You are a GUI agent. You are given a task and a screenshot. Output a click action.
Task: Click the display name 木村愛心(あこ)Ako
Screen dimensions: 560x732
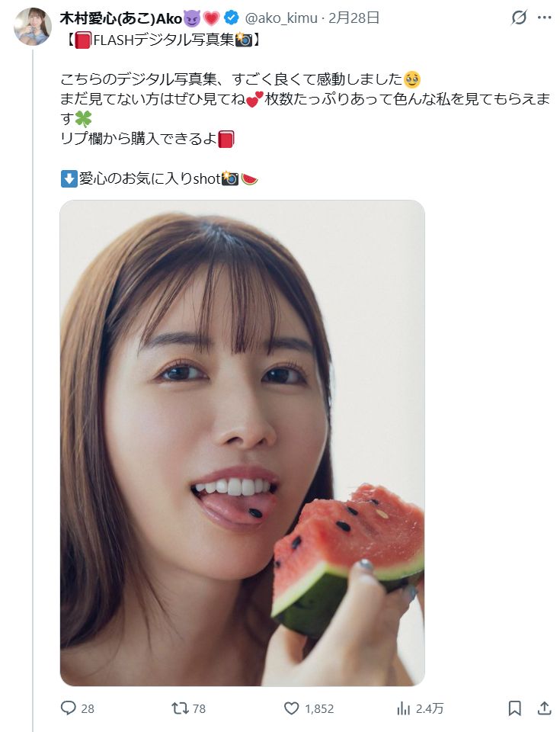point(121,18)
